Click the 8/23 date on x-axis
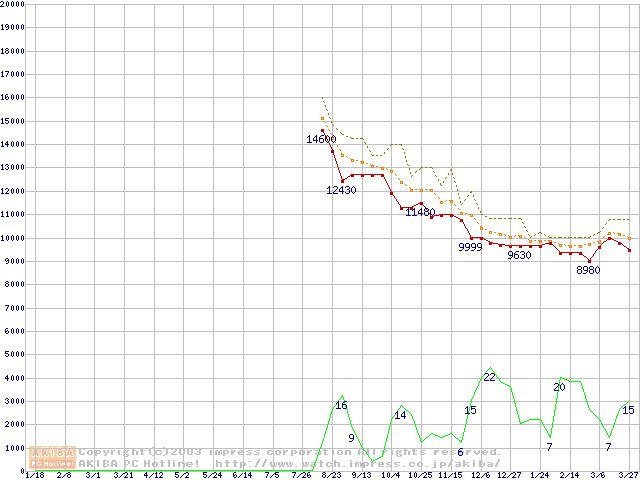 [x=331, y=475]
